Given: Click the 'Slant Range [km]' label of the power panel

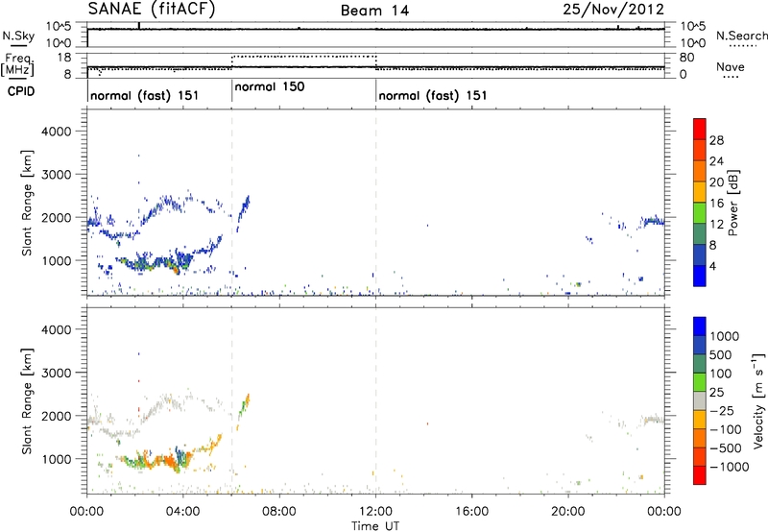Looking at the screenshot, I should click(27, 203).
